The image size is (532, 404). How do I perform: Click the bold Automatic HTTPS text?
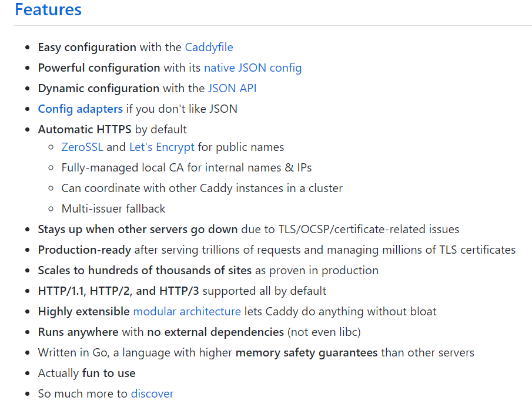click(x=85, y=129)
